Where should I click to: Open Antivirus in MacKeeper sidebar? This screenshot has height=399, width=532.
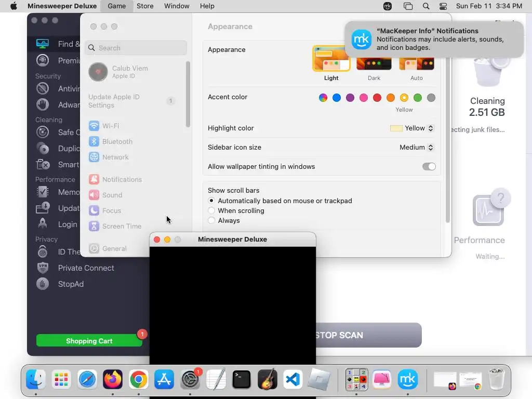[58, 88]
